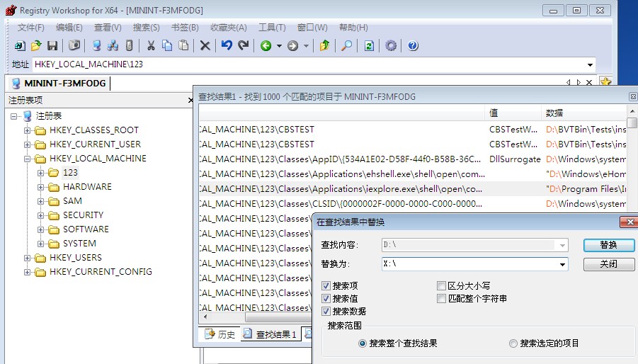Close the 查找结果1 results panel

[633, 96]
